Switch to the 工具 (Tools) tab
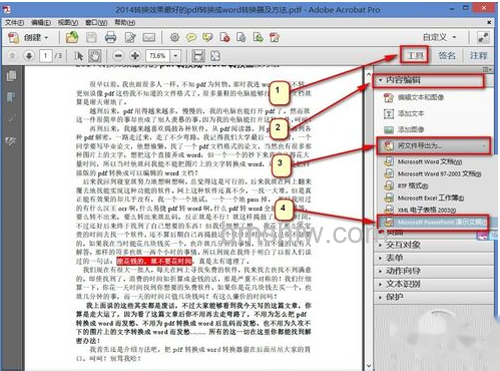Screen dimensions: 500x371 (415, 55)
